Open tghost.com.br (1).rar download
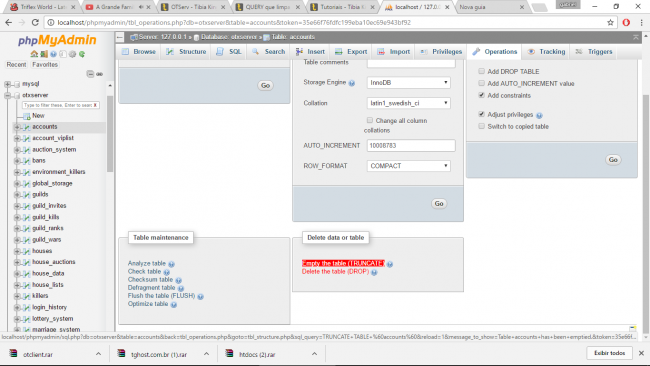The image size is (650, 366). 159,354
